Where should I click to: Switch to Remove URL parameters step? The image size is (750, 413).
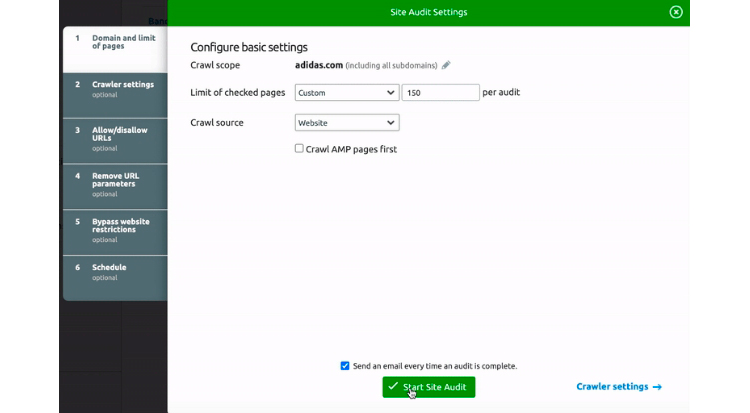pyautogui.click(x=114, y=184)
